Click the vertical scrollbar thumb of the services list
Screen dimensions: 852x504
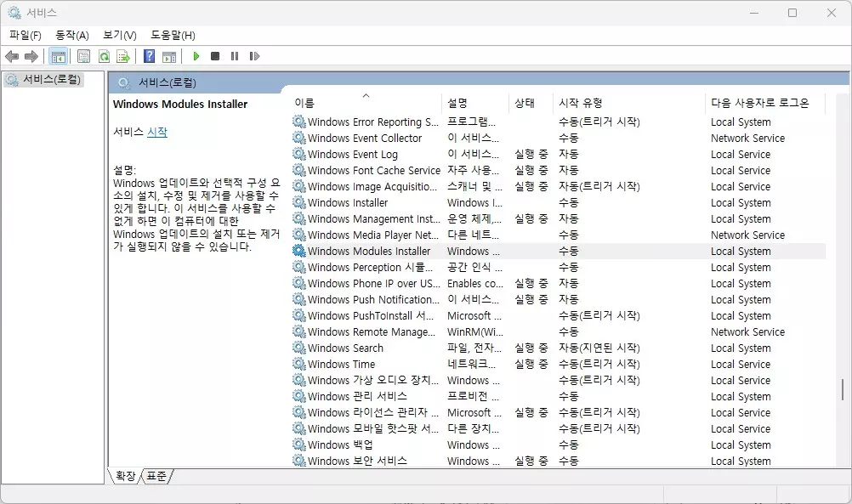[843, 389]
